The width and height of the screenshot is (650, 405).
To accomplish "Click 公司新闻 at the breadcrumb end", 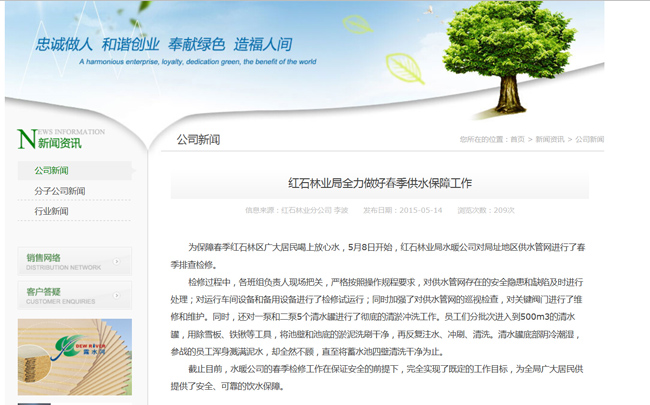I will [589, 140].
